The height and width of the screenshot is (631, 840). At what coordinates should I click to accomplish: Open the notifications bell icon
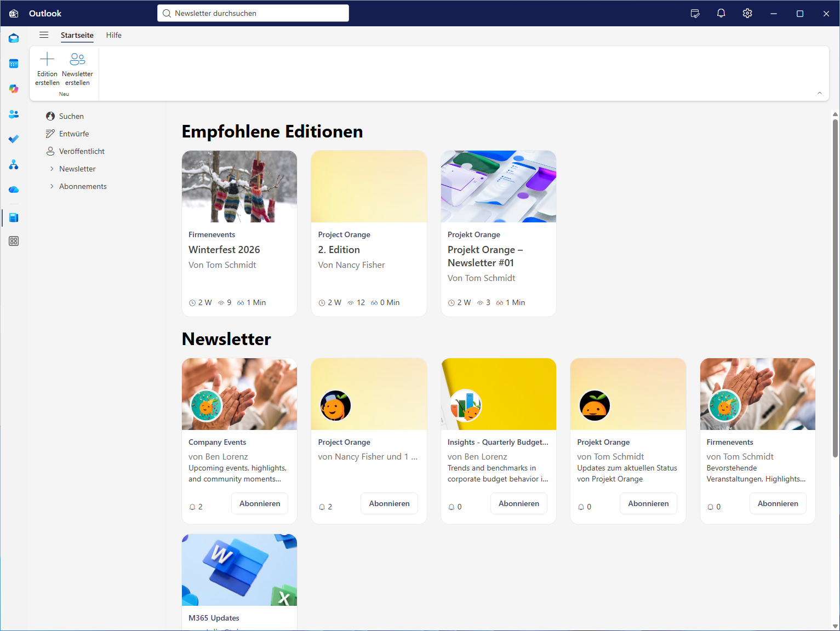(x=721, y=13)
